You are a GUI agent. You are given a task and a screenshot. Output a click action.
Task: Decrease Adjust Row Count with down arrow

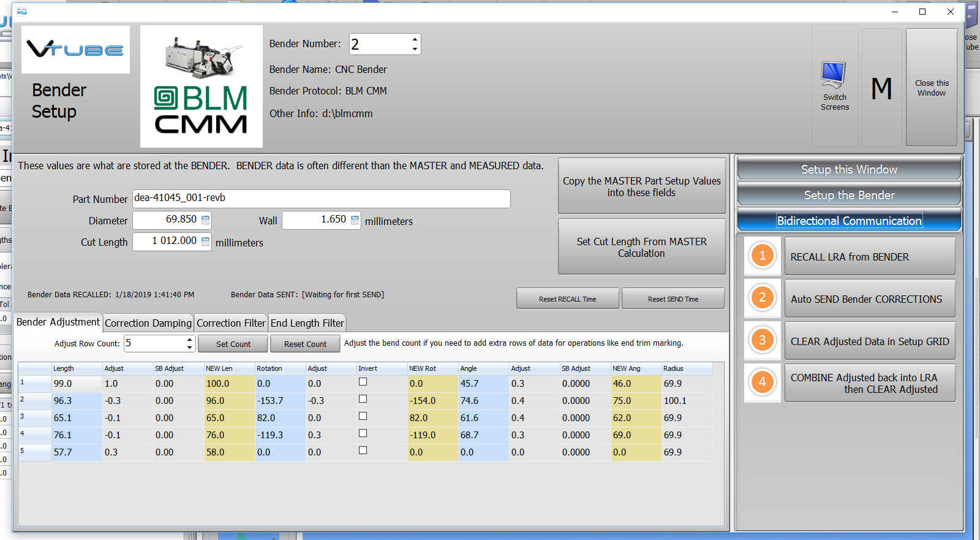(189, 348)
